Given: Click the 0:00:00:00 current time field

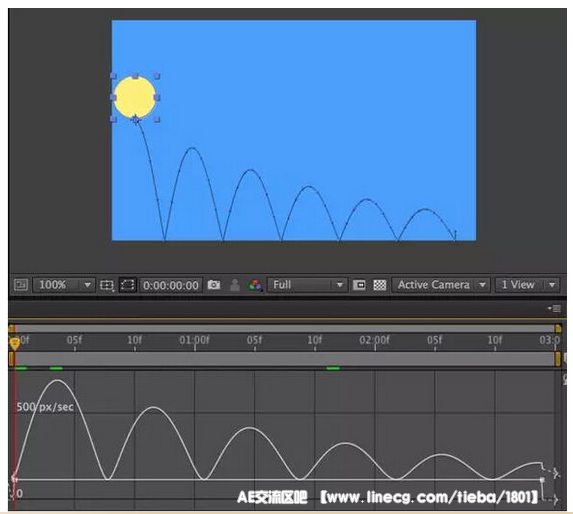Looking at the screenshot, I should 171,285.
